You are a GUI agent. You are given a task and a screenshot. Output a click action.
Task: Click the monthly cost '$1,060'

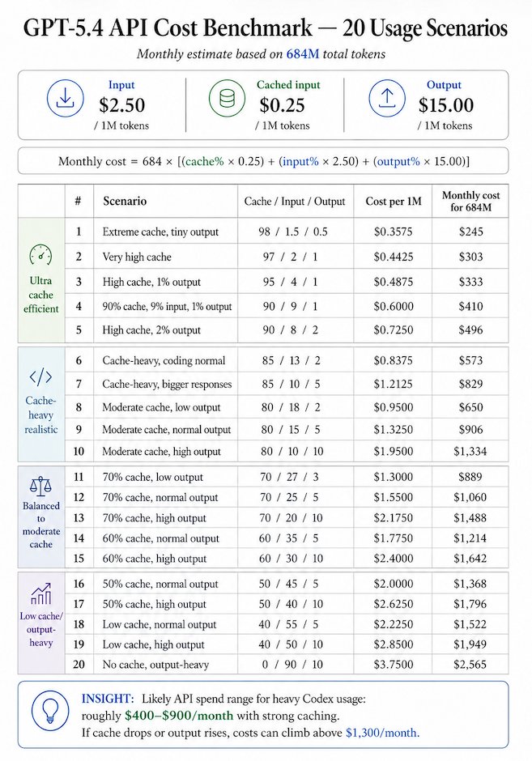(x=470, y=497)
